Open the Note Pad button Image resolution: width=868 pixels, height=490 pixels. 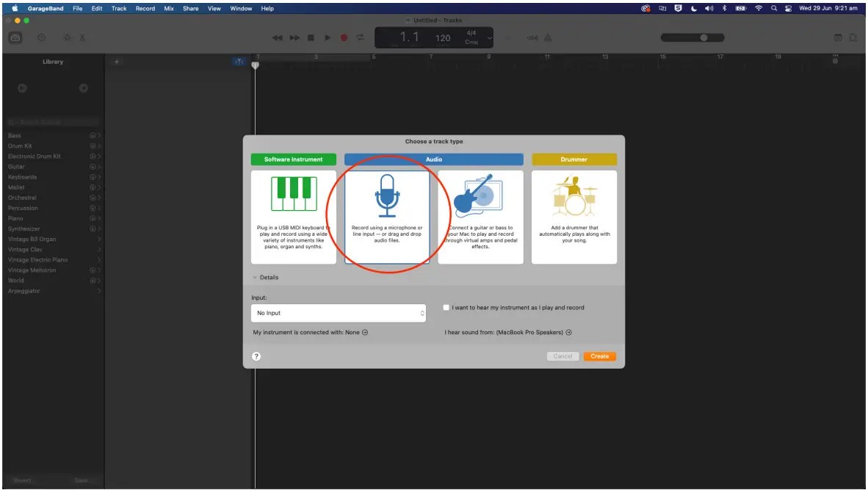[x=838, y=37]
